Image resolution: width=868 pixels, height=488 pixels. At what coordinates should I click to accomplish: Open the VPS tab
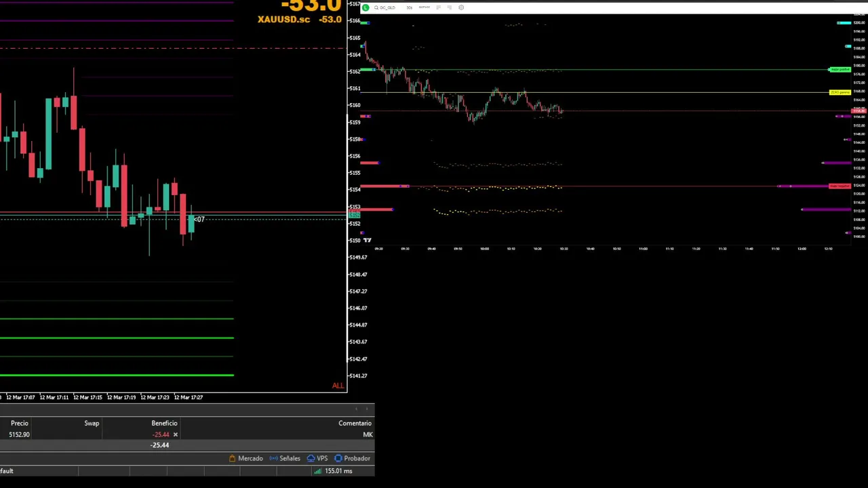[317, 458]
